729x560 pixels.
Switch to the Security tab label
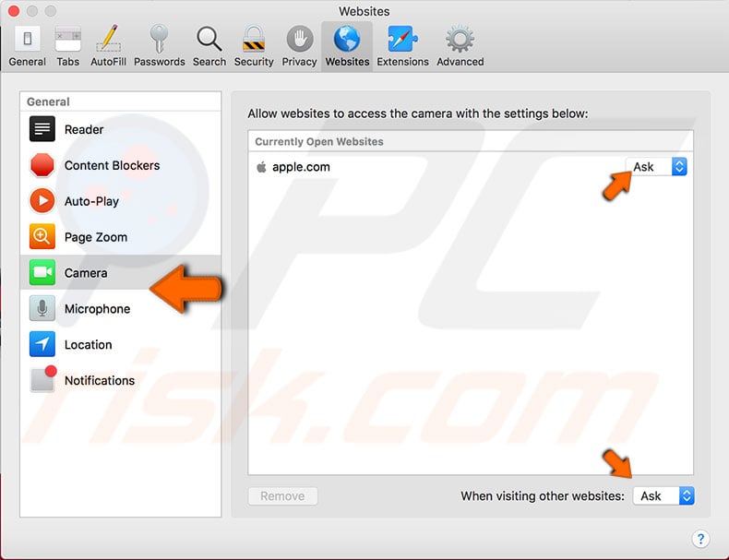(254, 62)
